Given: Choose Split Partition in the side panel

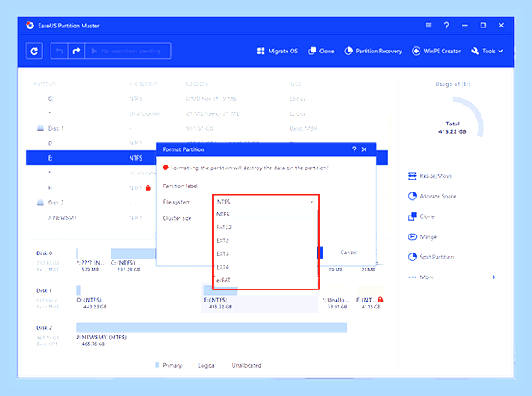Looking at the screenshot, I should coord(431,257).
